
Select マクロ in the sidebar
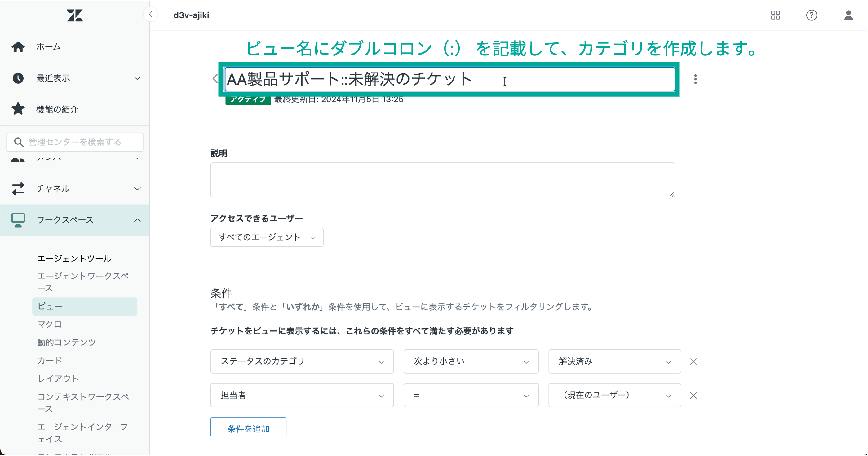point(49,324)
